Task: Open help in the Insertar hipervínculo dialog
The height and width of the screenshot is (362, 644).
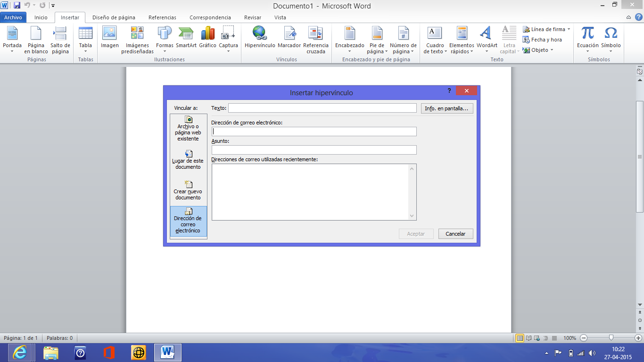Action: (449, 90)
